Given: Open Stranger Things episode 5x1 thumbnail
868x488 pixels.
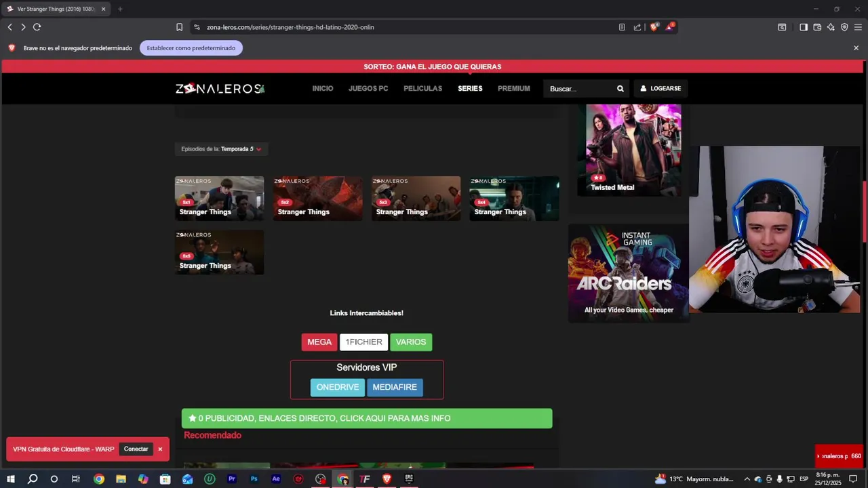Looking at the screenshot, I should coord(219,199).
